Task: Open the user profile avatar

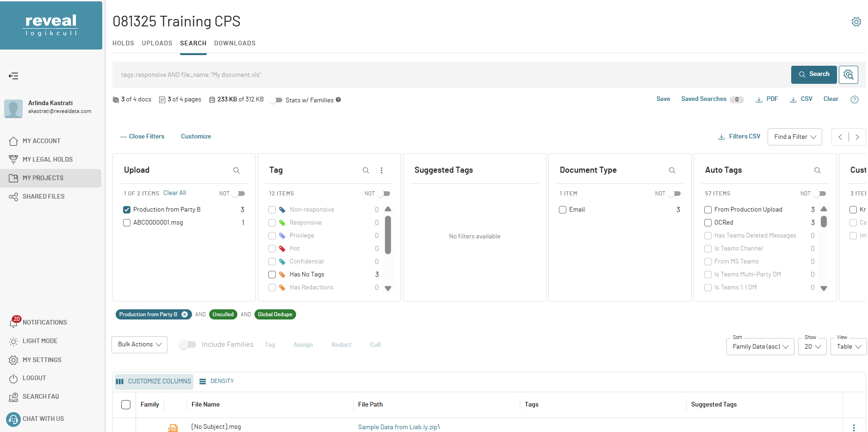Action: (13, 109)
